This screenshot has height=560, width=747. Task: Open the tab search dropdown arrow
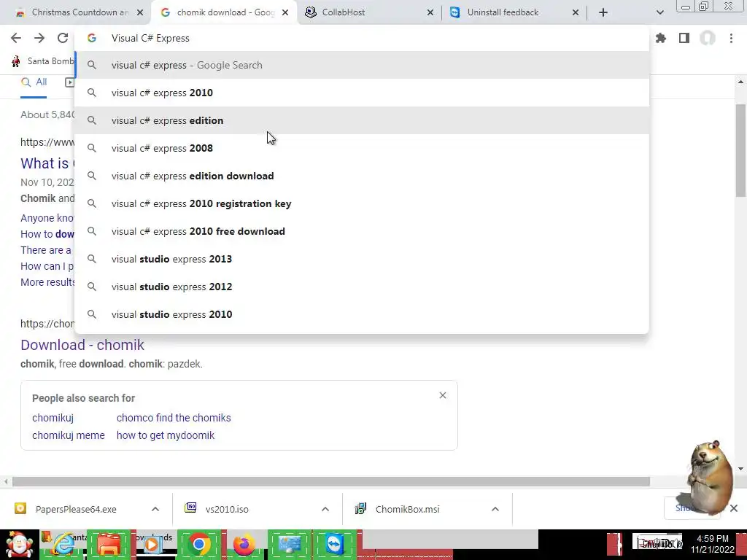tap(659, 12)
